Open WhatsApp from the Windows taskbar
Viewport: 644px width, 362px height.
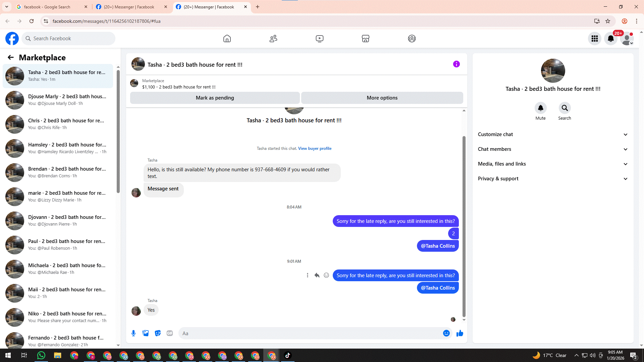(41, 355)
